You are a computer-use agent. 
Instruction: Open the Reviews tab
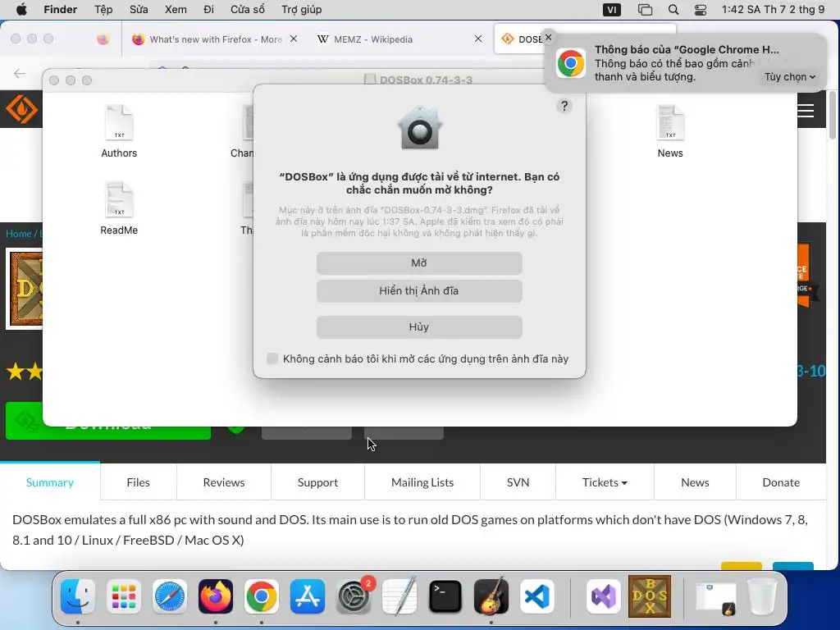[224, 482]
